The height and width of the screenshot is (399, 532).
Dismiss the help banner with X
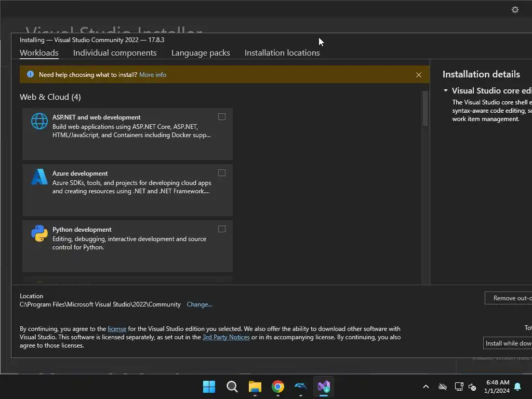tap(419, 75)
